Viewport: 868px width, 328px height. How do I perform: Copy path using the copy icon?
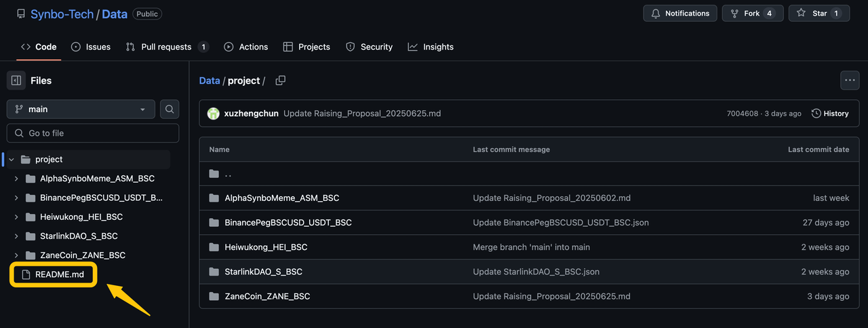[280, 80]
